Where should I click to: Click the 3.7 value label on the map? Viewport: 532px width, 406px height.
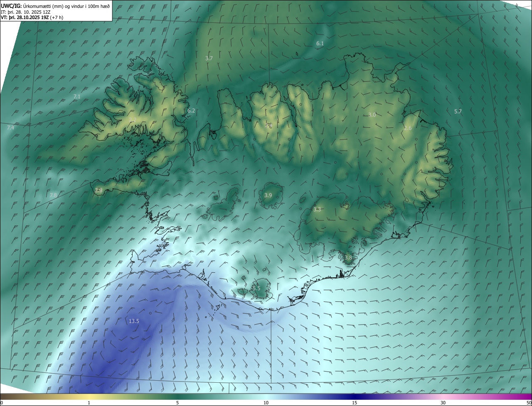pos(209,59)
